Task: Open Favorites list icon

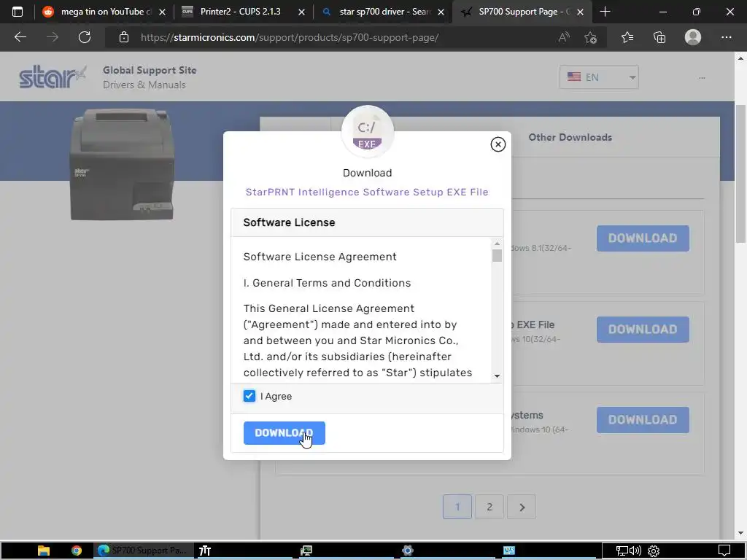Action: (x=627, y=37)
